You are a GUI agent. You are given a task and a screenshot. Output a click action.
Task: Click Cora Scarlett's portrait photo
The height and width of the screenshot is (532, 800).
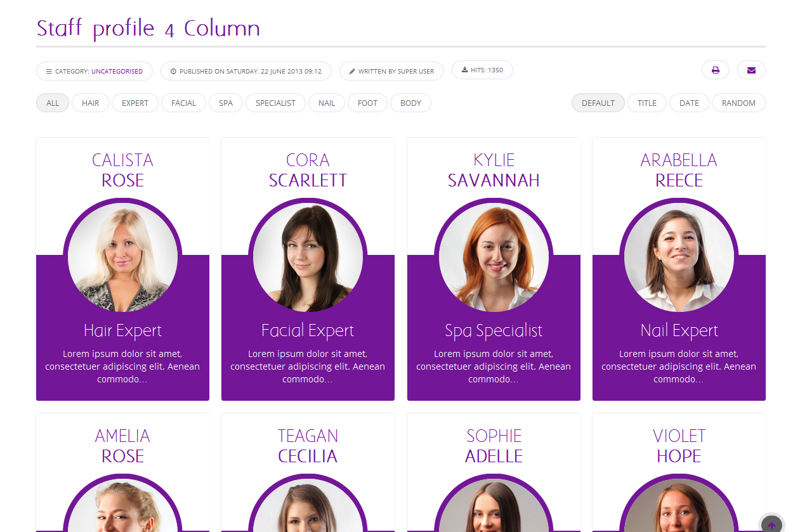tap(308, 257)
